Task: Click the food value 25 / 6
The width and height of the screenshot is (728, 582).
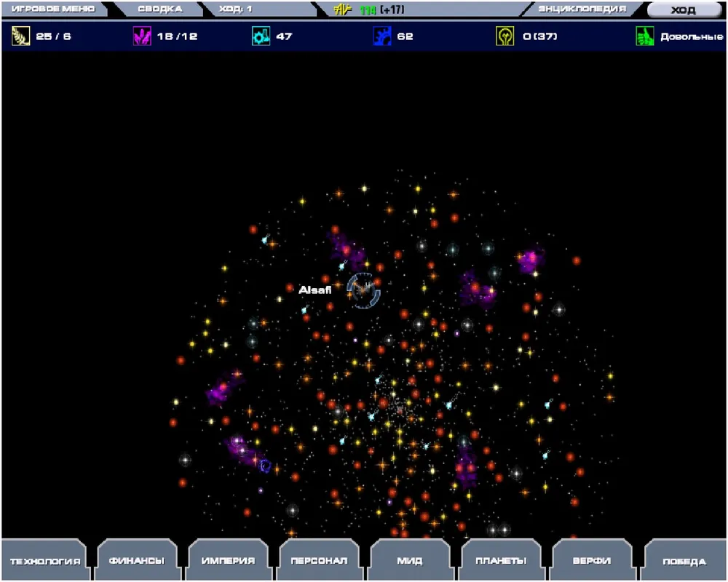Action: pos(53,36)
